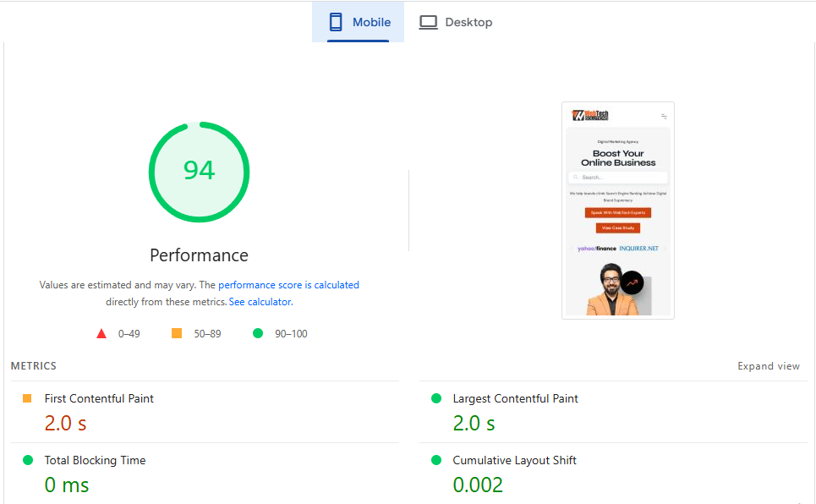Open the 'performance score is calculated' link
816x504 pixels.
pos(288,285)
